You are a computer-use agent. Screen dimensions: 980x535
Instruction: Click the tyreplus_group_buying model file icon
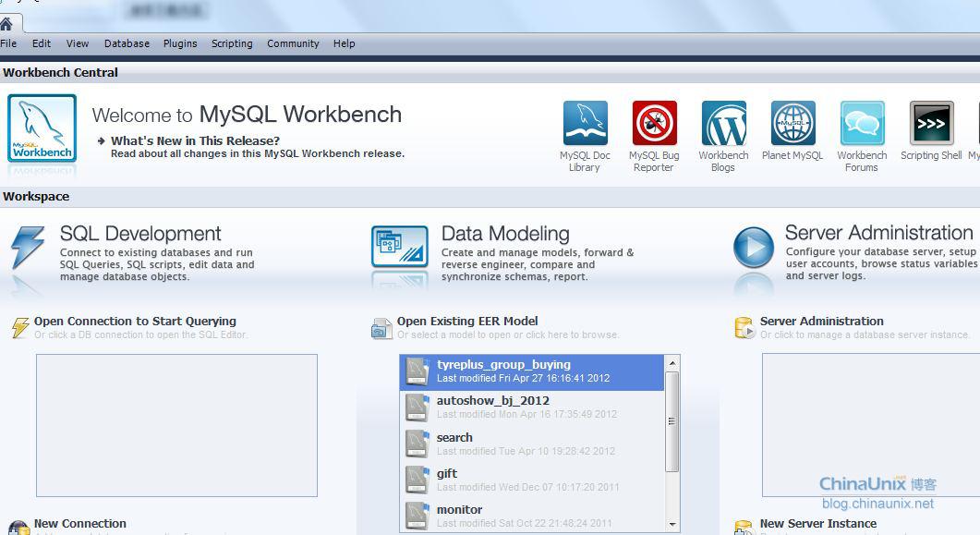417,371
